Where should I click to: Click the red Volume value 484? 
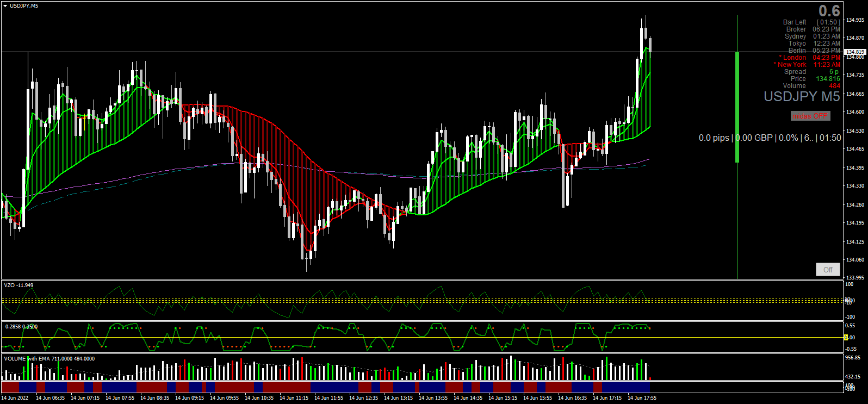[835, 86]
